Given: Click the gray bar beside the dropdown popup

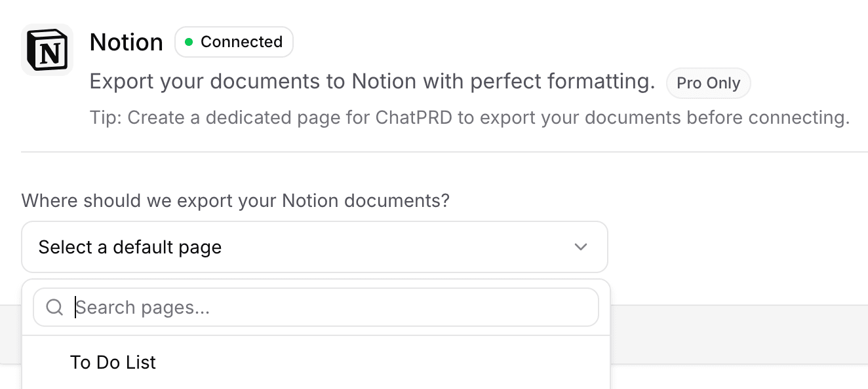Looking at the screenshot, I should tap(734, 333).
